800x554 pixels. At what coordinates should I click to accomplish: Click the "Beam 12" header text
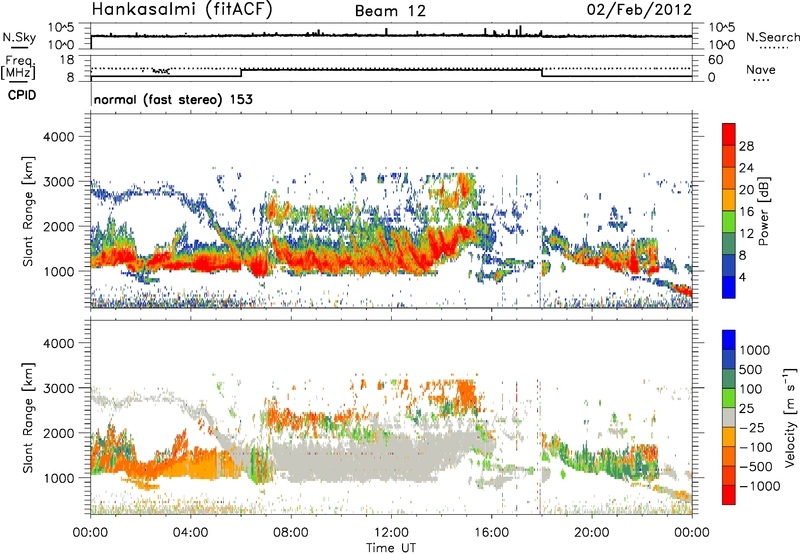(x=390, y=11)
